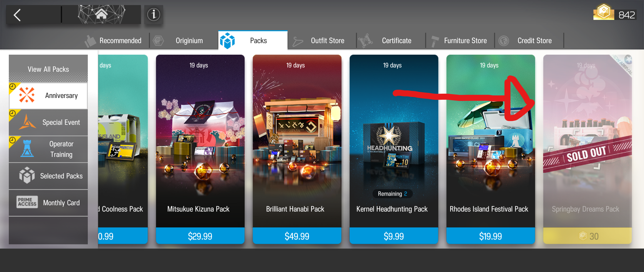Tap the back arrow icon
This screenshot has width=644, height=272.
pos(17,15)
